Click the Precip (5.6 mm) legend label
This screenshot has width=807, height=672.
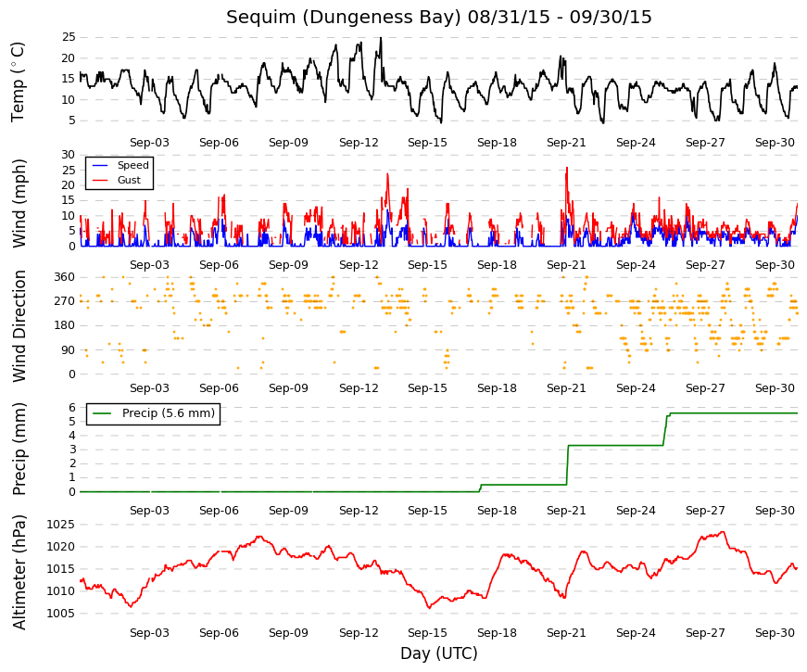pos(169,413)
